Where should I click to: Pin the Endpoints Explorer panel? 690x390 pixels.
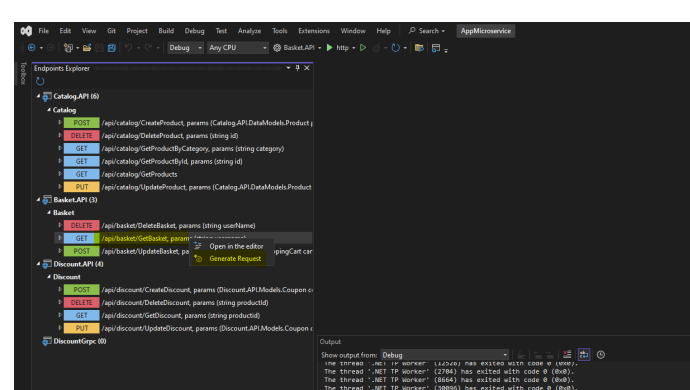pyautogui.click(x=297, y=68)
